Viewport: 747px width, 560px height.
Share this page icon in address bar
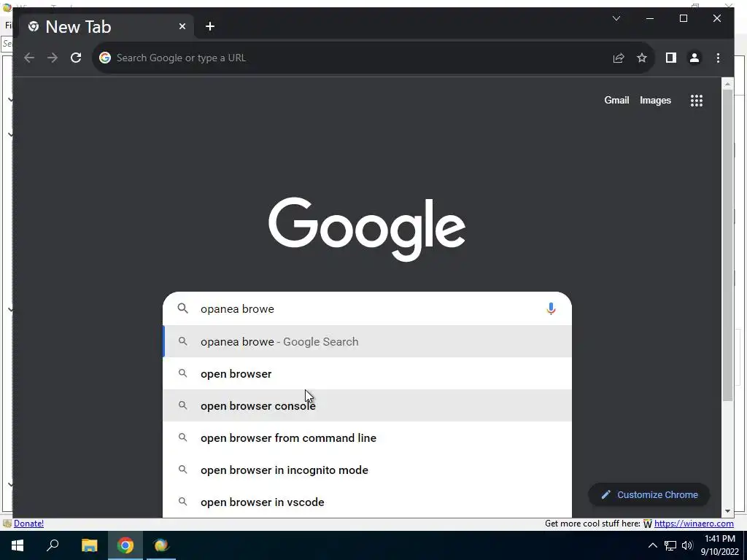[x=619, y=58]
